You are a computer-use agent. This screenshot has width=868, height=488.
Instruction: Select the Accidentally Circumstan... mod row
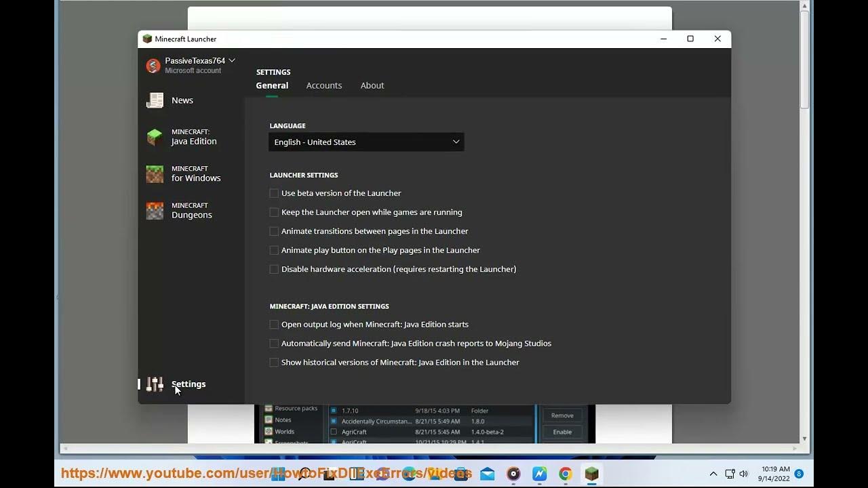(431, 422)
